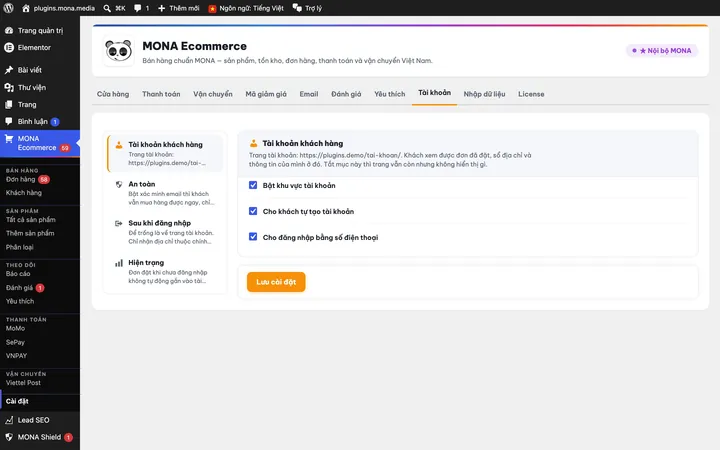720x450 pixels.
Task: Click the shield icon next to An toàn
Action: click(x=118, y=184)
